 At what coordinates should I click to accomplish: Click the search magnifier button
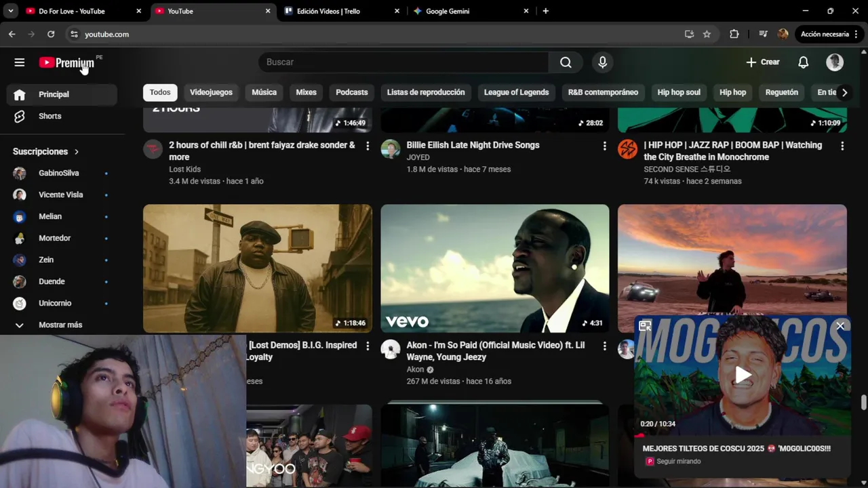click(x=566, y=62)
